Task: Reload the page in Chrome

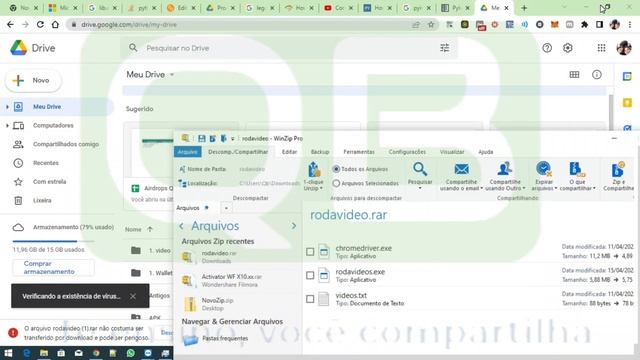Action: [40, 25]
